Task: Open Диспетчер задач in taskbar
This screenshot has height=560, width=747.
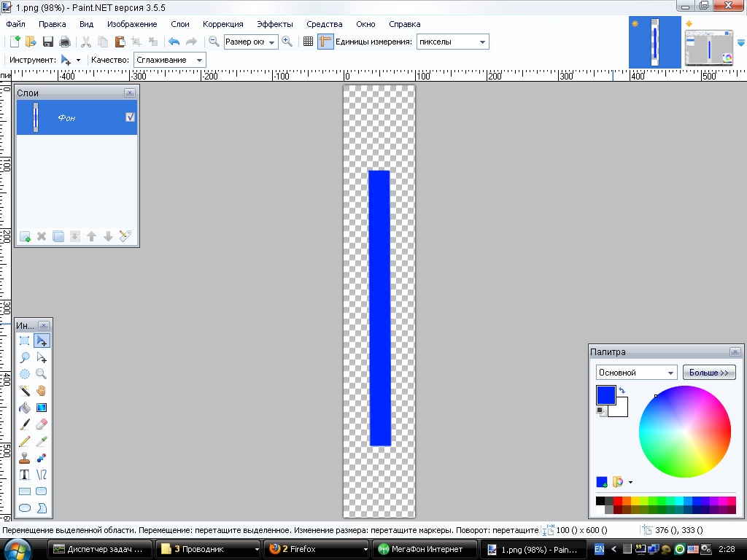Action: click(99, 549)
